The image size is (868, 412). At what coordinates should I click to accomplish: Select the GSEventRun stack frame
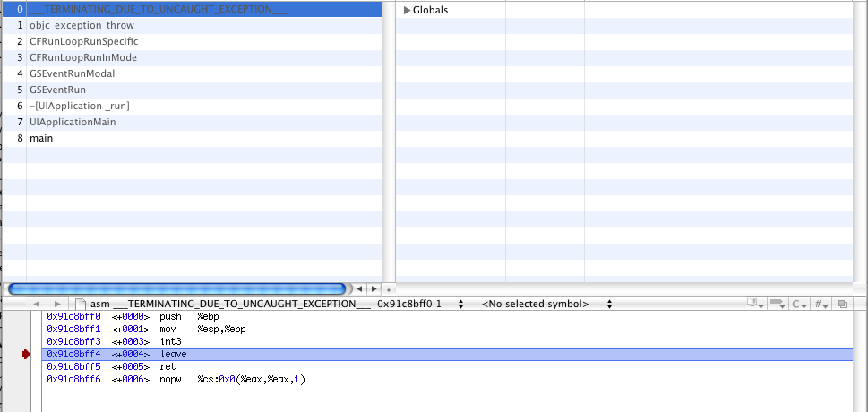coord(192,90)
